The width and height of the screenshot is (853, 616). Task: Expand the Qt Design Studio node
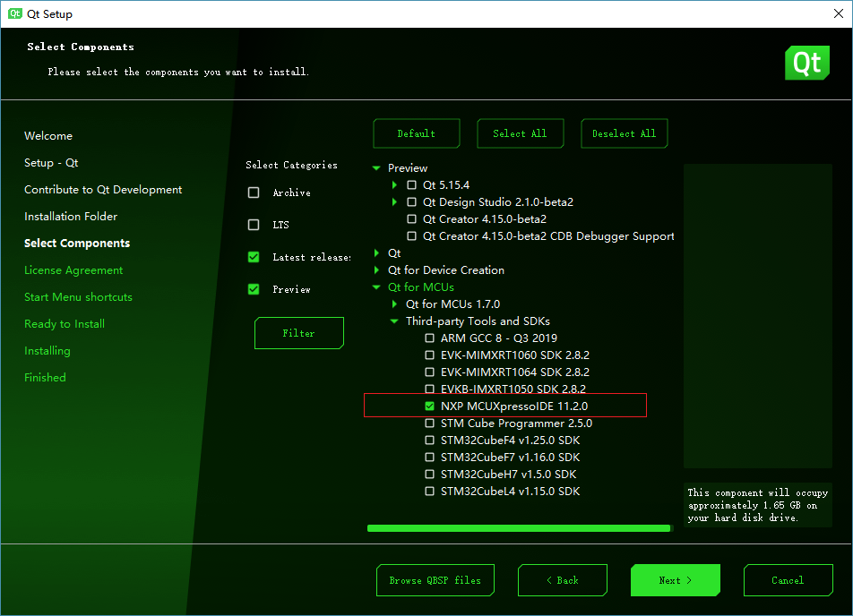pos(394,201)
